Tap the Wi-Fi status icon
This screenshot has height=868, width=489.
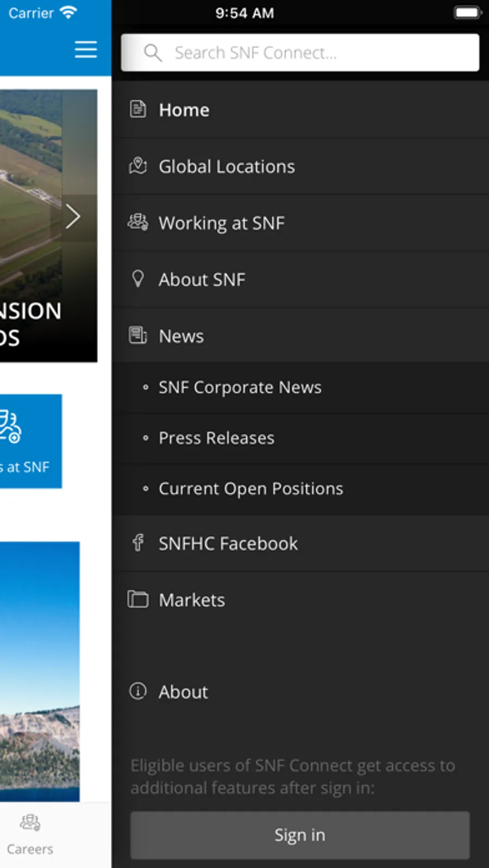coord(68,12)
